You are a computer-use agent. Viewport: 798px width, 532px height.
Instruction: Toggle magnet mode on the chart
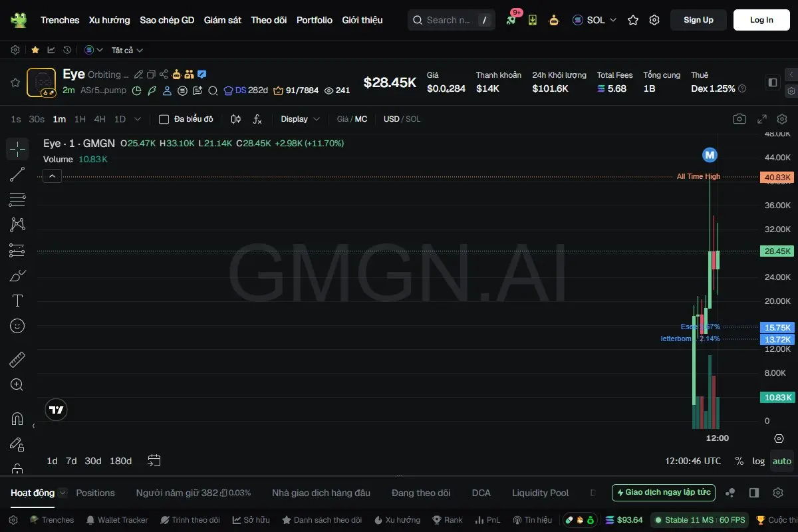tap(17, 419)
